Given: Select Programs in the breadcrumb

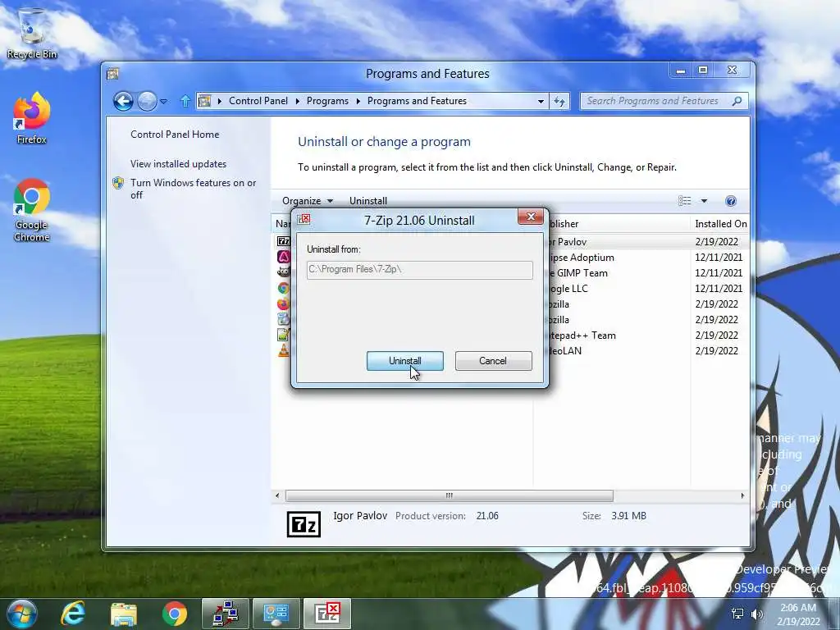Looking at the screenshot, I should pos(327,101).
